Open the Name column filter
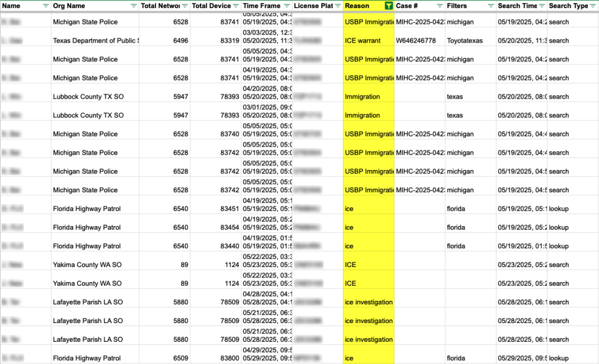This screenshot has width=599, height=364. [46, 6]
